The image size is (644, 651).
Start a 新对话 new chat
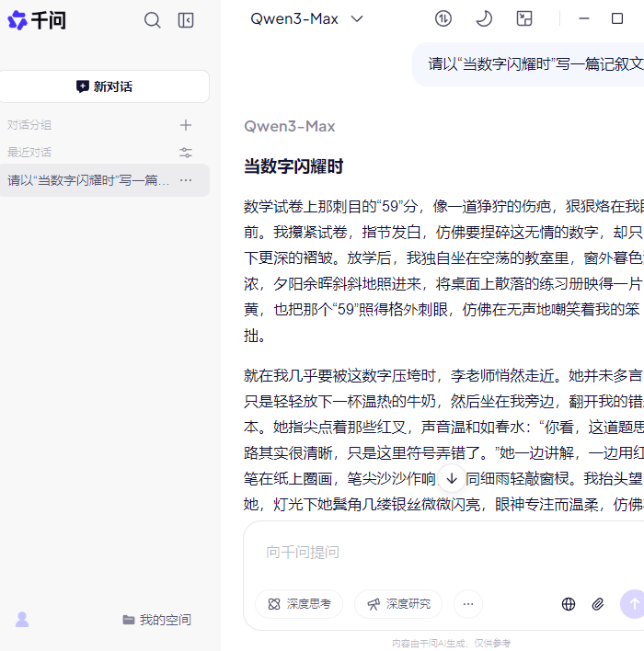(x=104, y=86)
